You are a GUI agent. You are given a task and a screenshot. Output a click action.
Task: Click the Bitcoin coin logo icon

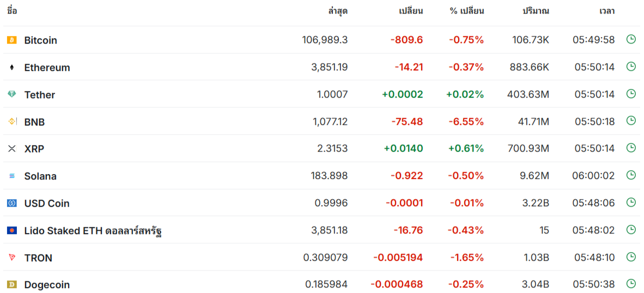tap(11, 40)
